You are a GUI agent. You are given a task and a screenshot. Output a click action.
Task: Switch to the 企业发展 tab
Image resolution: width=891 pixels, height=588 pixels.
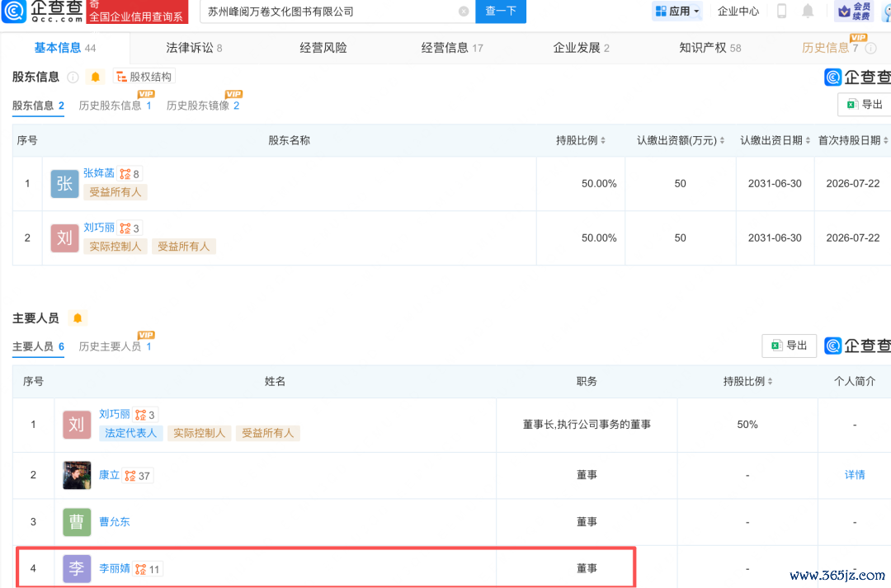582,49
